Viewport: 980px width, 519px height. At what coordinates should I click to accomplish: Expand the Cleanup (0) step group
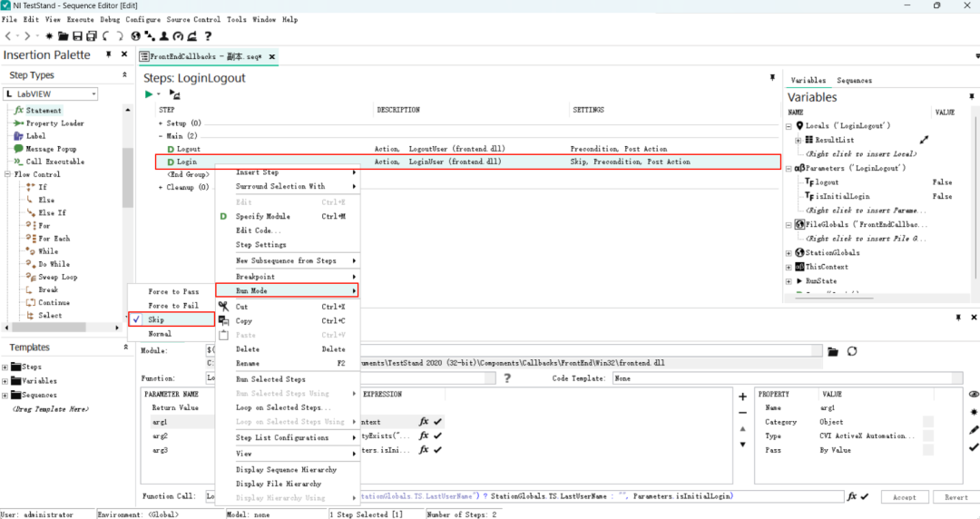tap(161, 188)
